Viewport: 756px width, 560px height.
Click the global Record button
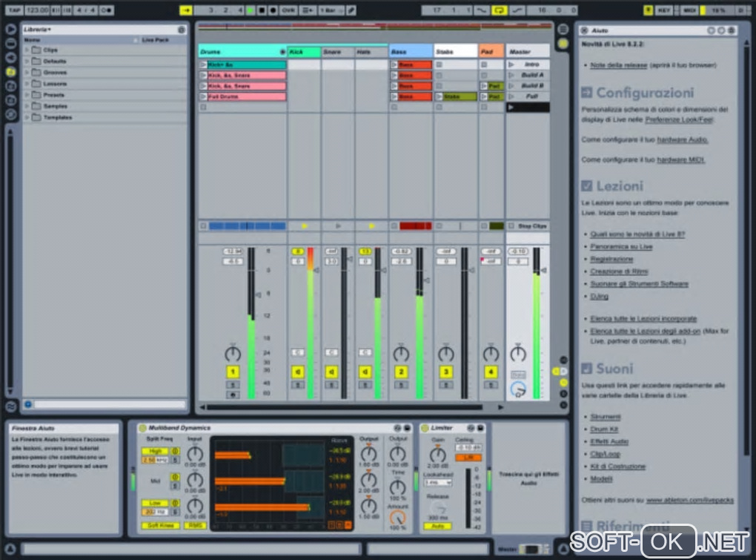273,10
